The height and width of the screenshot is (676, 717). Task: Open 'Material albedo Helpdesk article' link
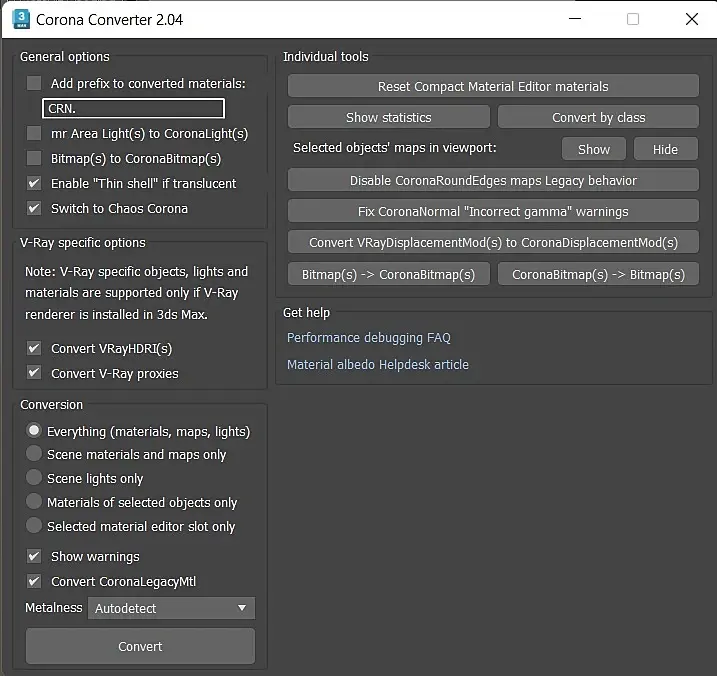(378, 365)
